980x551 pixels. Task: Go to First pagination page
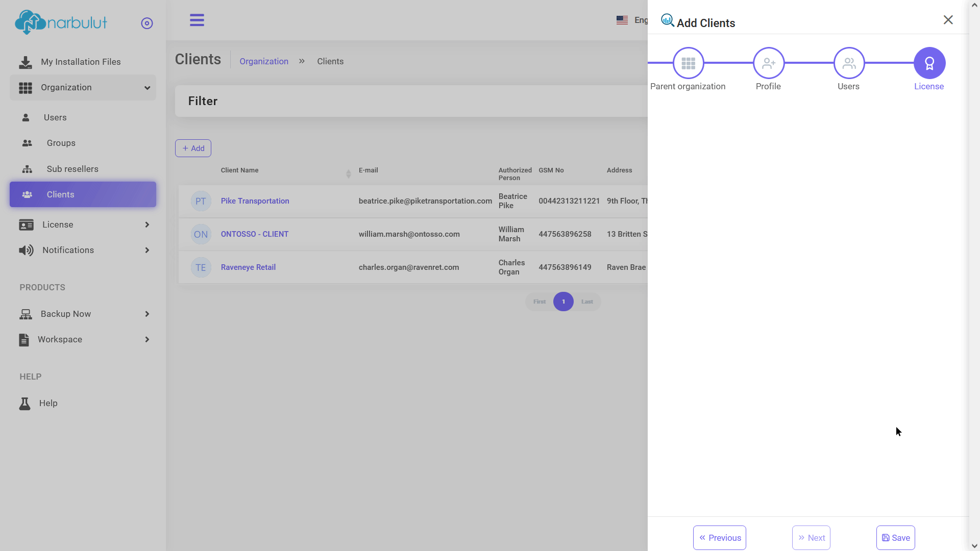pyautogui.click(x=540, y=302)
